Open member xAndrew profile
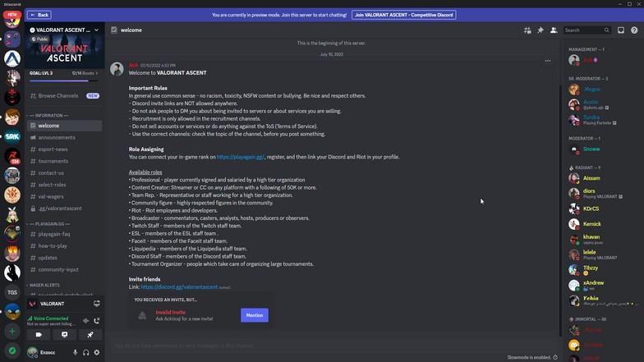Screen dimensions: 644x362 (600, 285)
